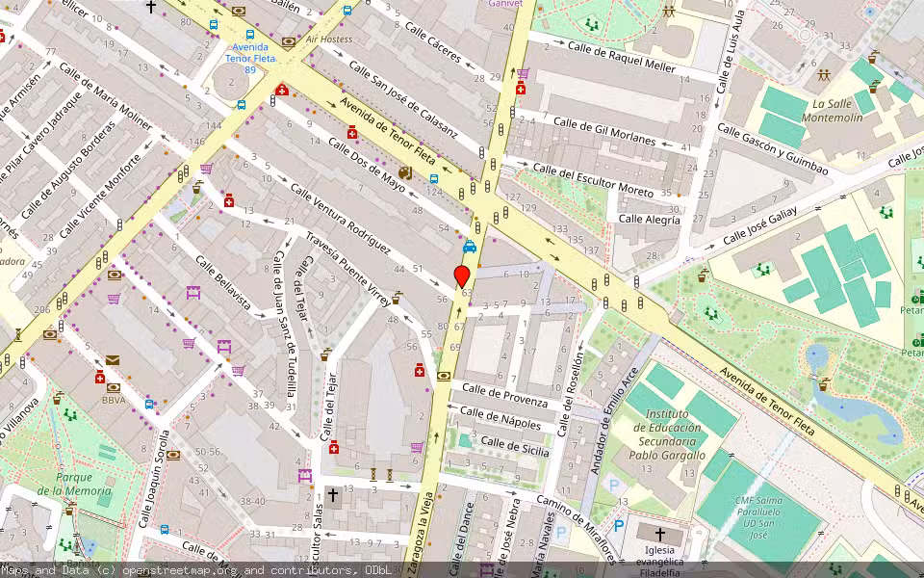Click the 'La Salle Montemolín' label

click(x=832, y=110)
